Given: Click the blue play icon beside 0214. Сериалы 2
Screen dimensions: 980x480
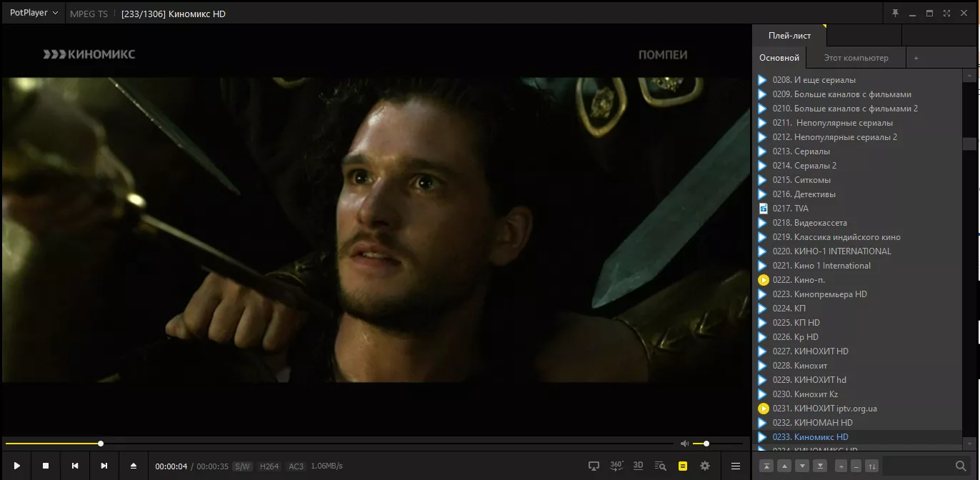Looking at the screenshot, I should point(763,166).
